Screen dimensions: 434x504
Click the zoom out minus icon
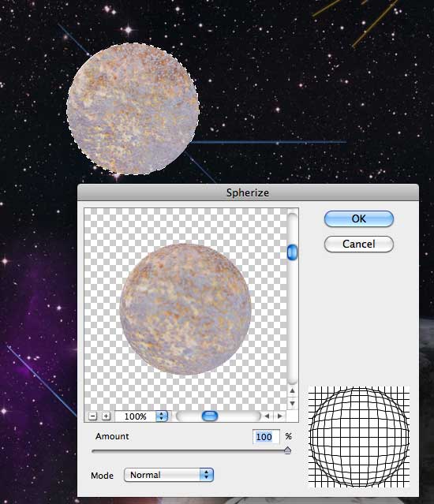click(x=92, y=416)
